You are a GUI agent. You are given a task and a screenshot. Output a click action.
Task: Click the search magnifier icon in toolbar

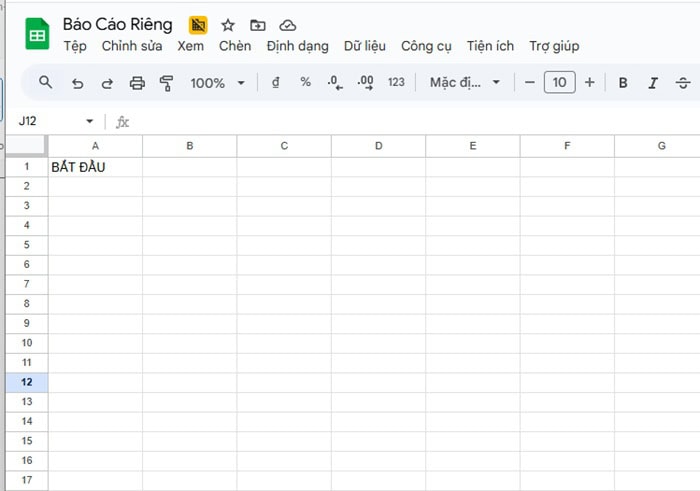[45, 83]
